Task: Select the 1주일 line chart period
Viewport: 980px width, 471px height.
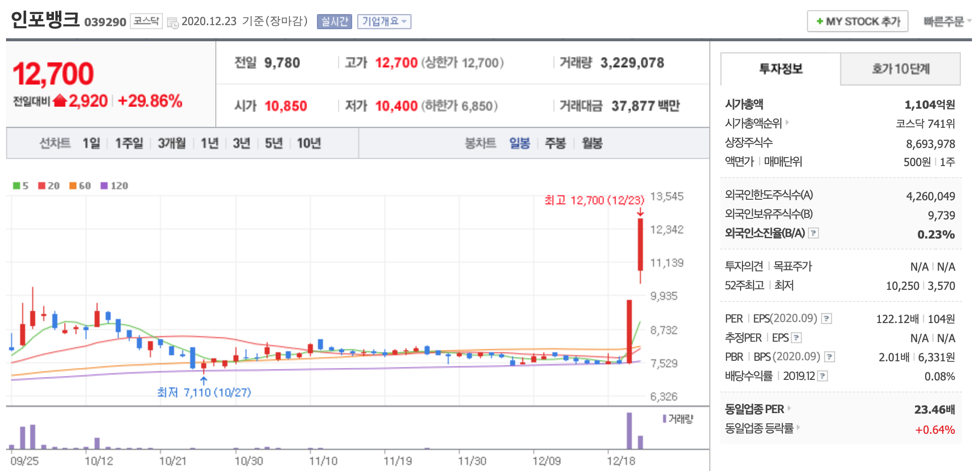Action: [x=129, y=143]
